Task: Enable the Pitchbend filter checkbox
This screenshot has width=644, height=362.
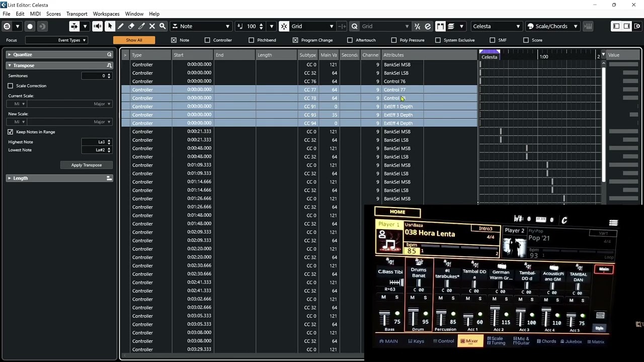Action: pos(252,40)
